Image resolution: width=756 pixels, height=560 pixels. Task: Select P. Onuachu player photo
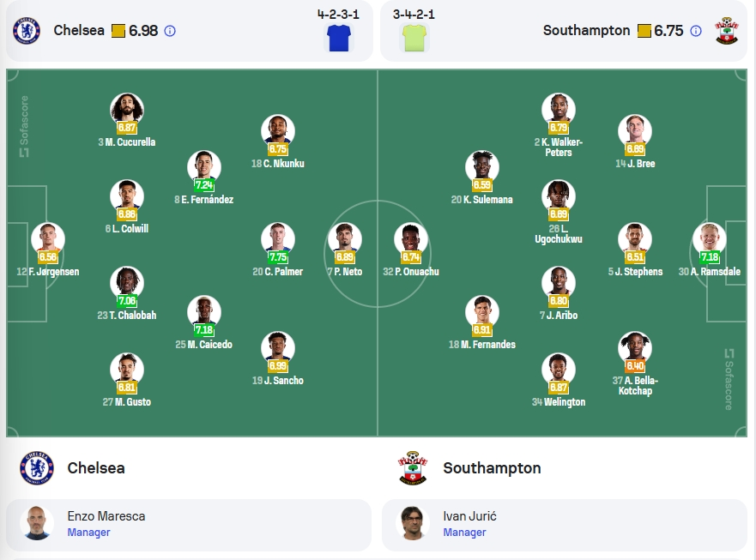click(411, 239)
